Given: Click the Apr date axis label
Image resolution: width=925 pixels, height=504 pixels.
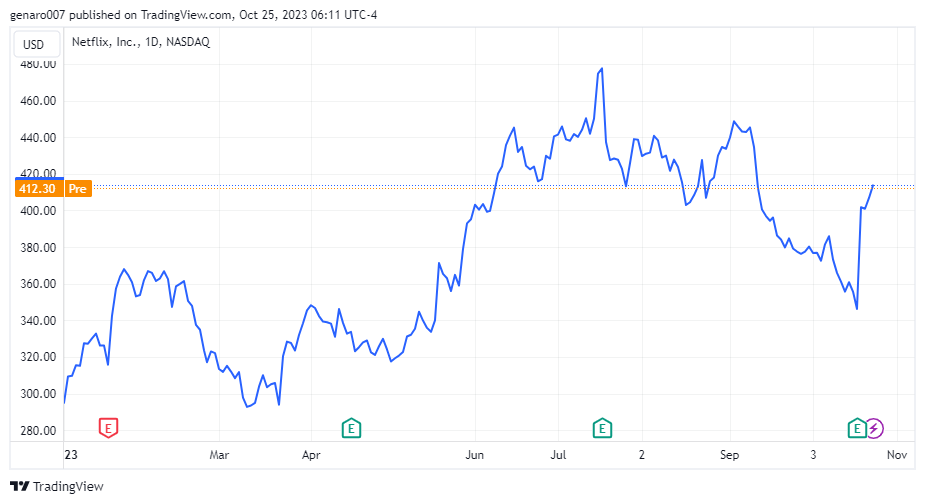Looking at the screenshot, I should (x=311, y=455).
